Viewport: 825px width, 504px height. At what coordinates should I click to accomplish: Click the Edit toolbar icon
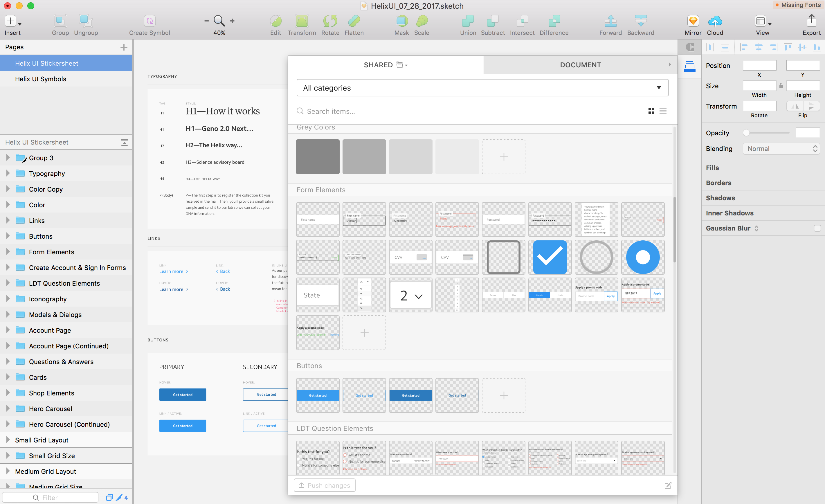[x=275, y=21]
